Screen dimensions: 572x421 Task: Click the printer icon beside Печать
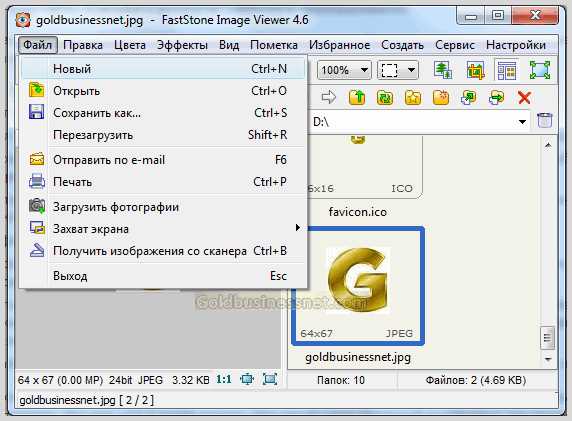point(36,181)
